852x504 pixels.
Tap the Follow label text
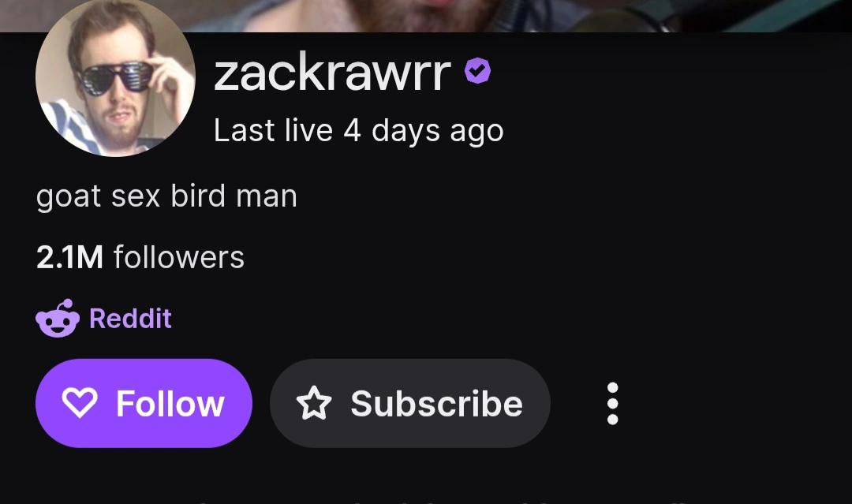pyautogui.click(x=170, y=404)
